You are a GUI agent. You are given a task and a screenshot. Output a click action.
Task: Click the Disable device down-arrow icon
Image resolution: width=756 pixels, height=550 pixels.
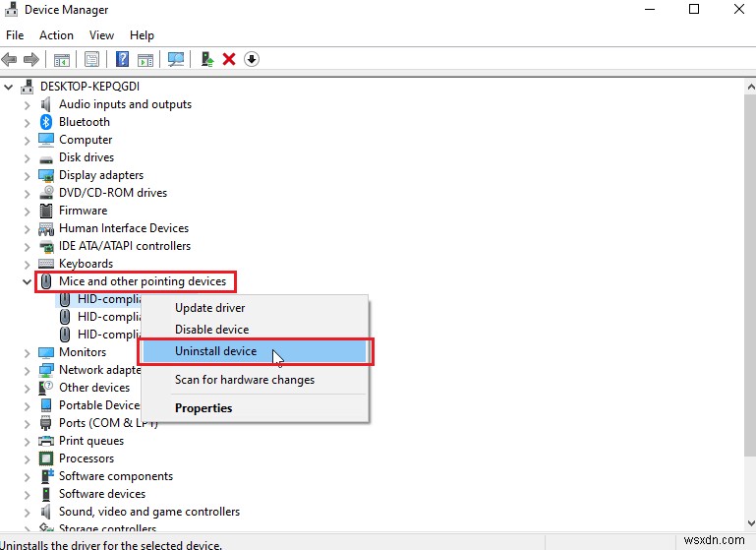[x=252, y=59]
